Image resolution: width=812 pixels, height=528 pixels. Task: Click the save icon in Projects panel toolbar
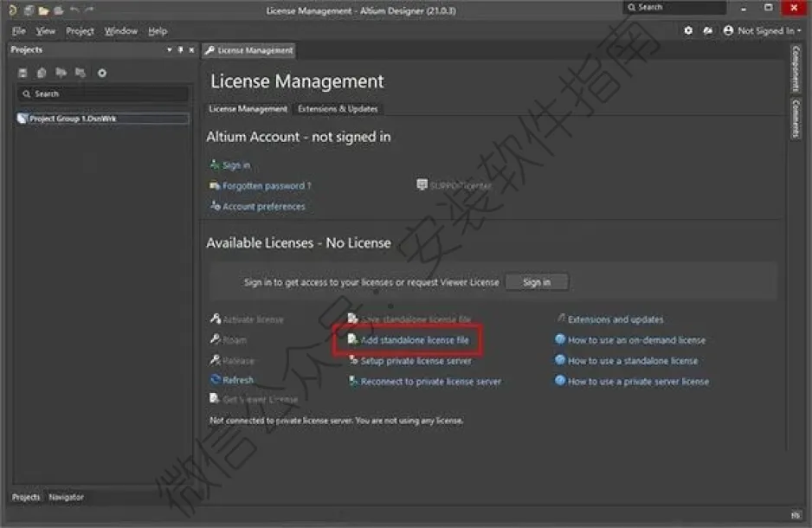click(x=23, y=73)
